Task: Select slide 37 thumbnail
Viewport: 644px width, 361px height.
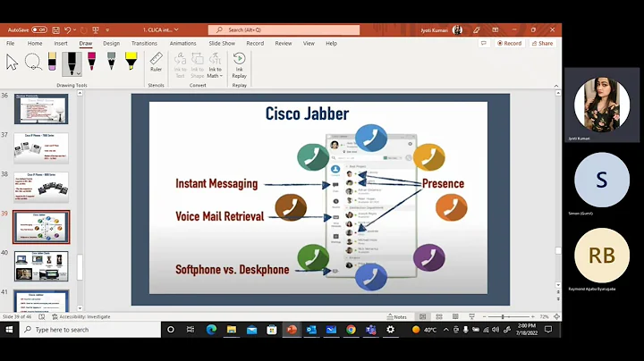Action: pos(41,148)
